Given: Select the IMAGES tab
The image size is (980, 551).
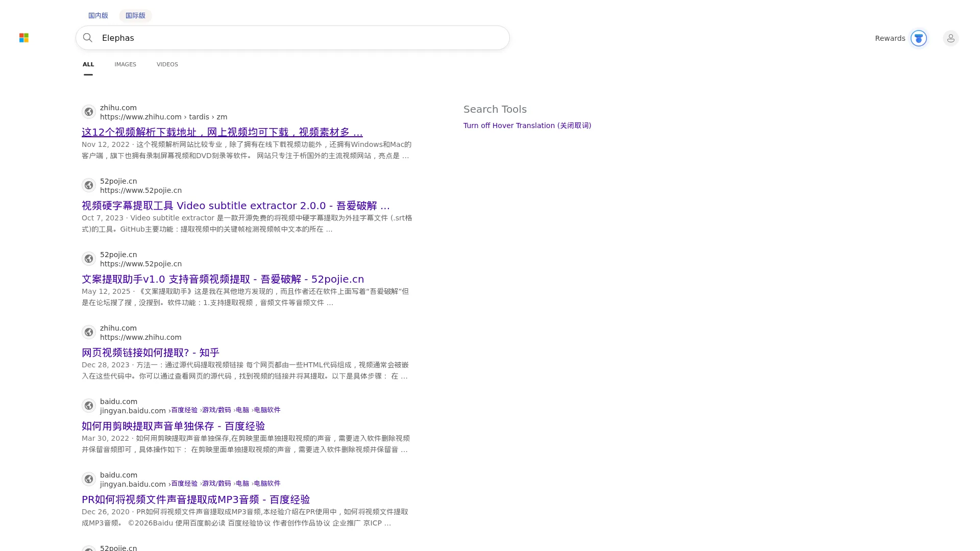Looking at the screenshot, I should [x=125, y=64].
